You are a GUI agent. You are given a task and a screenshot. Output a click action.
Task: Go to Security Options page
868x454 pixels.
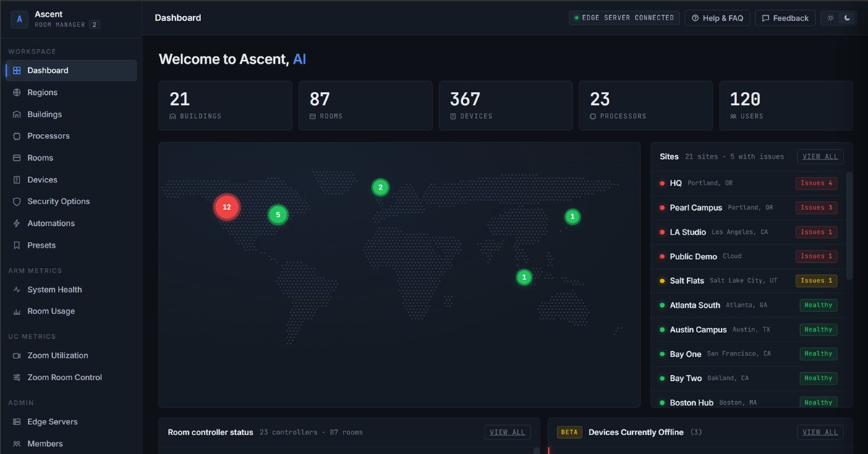71,201
